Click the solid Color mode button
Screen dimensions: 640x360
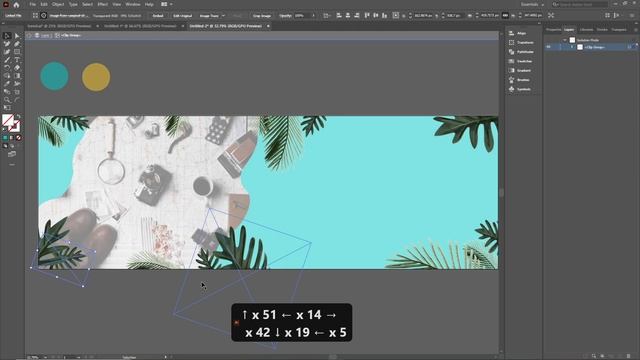(5, 138)
